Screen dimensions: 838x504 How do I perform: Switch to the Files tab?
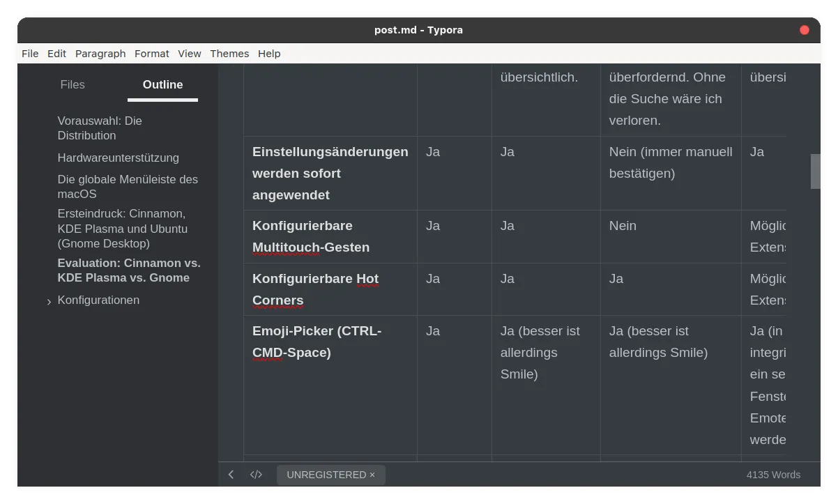pos(73,84)
